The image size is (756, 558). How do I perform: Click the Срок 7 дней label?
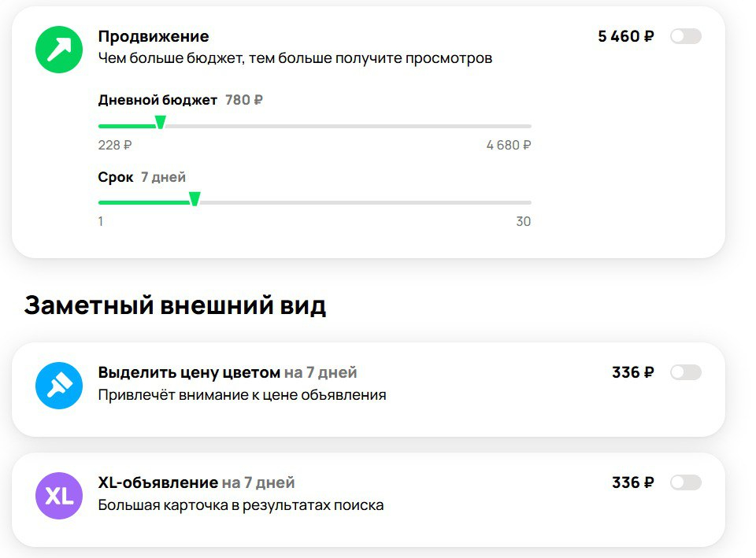coord(142,177)
